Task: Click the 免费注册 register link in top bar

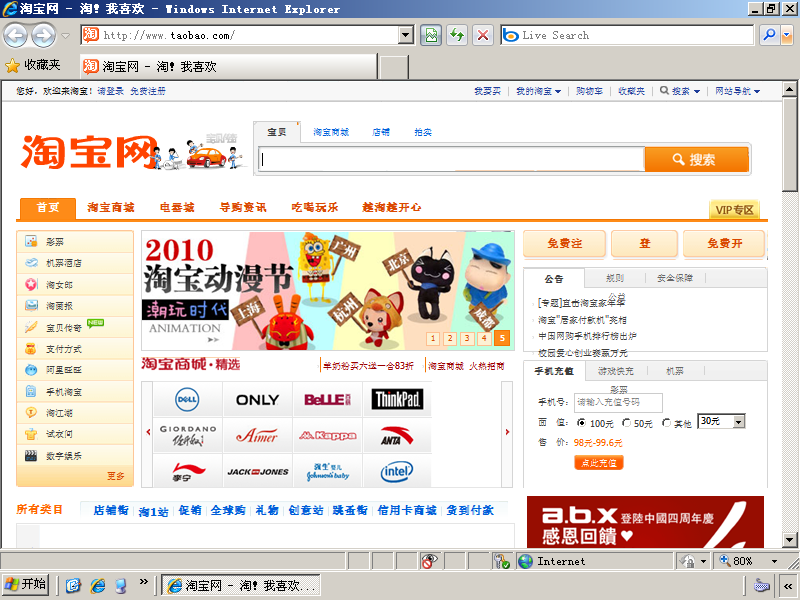Action: pos(147,91)
